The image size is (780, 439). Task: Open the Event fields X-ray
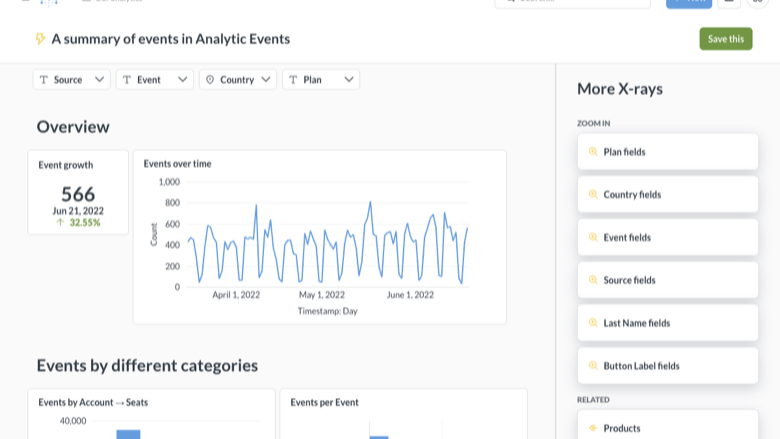[x=668, y=237]
